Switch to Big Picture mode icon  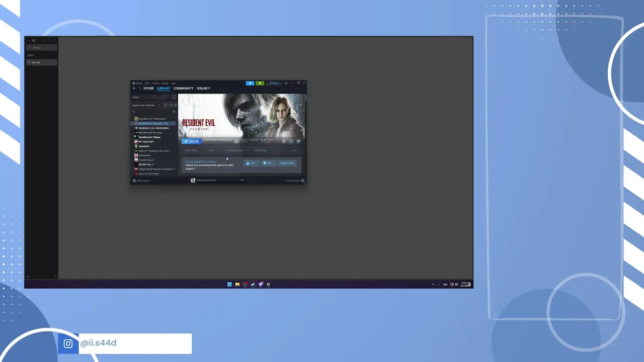[x=286, y=83]
